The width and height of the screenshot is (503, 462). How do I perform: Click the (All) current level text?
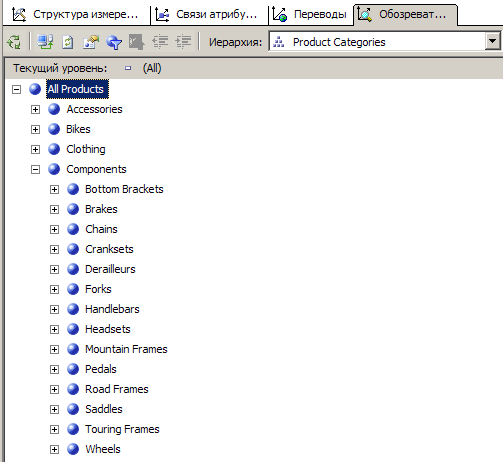[152, 68]
